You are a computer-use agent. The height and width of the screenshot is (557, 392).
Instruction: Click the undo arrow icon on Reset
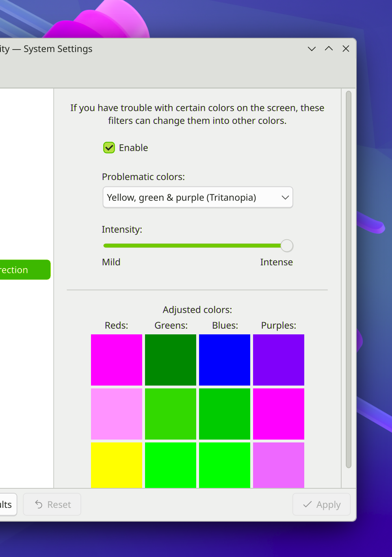(x=39, y=505)
